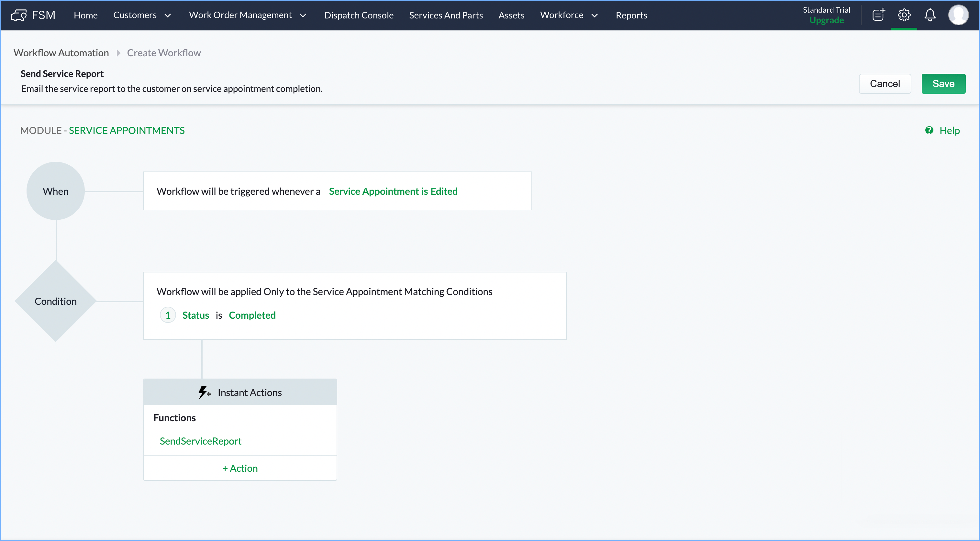Screen dimensions: 980x541
Task: Expand the Work Order Management dropdown arrow
Action: coord(303,15)
